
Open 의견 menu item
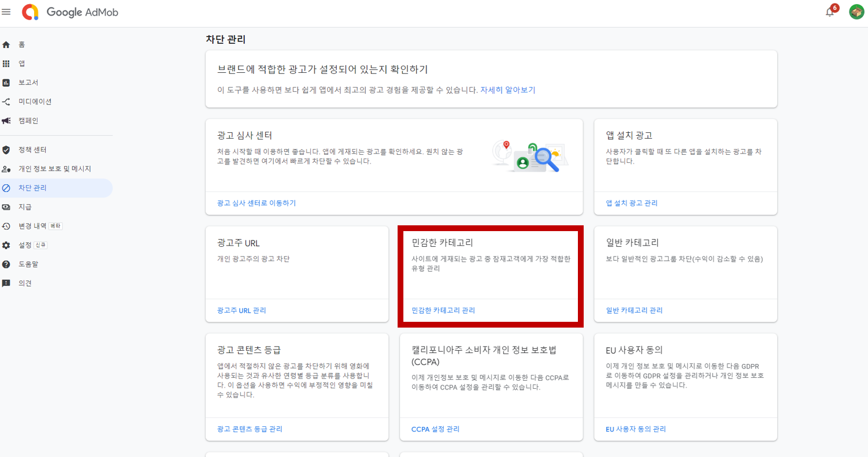pos(25,283)
